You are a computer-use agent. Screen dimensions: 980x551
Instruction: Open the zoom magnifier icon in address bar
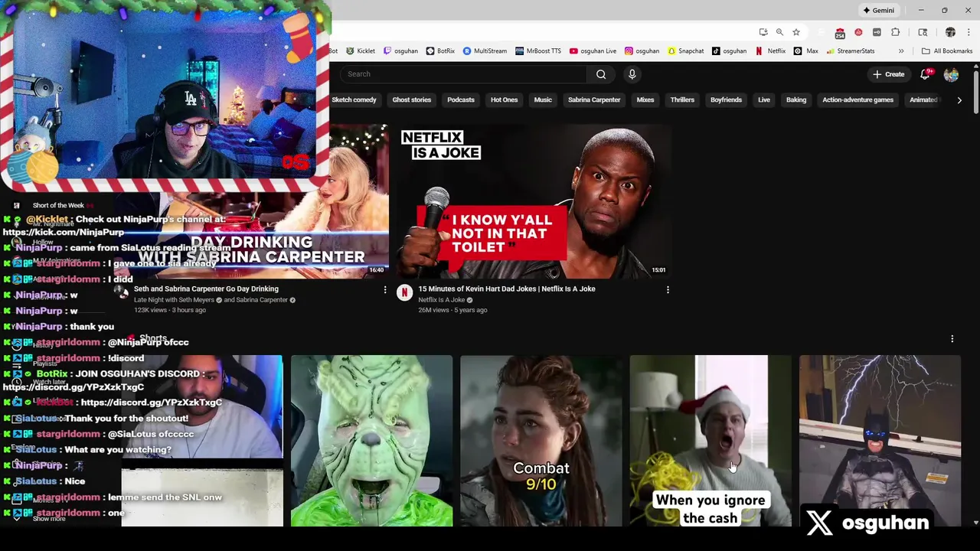coord(779,32)
